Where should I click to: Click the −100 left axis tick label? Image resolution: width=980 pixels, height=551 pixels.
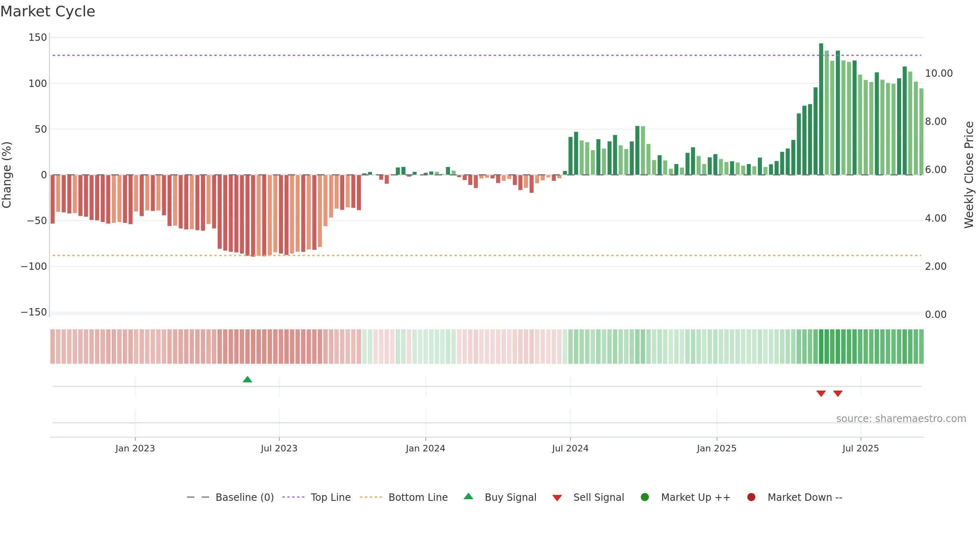click(34, 267)
